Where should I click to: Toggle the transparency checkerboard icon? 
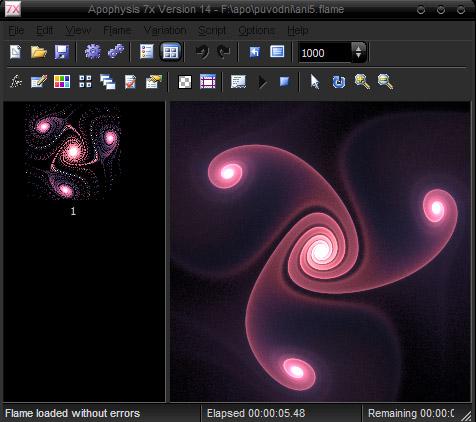click(x=185, y=82)
